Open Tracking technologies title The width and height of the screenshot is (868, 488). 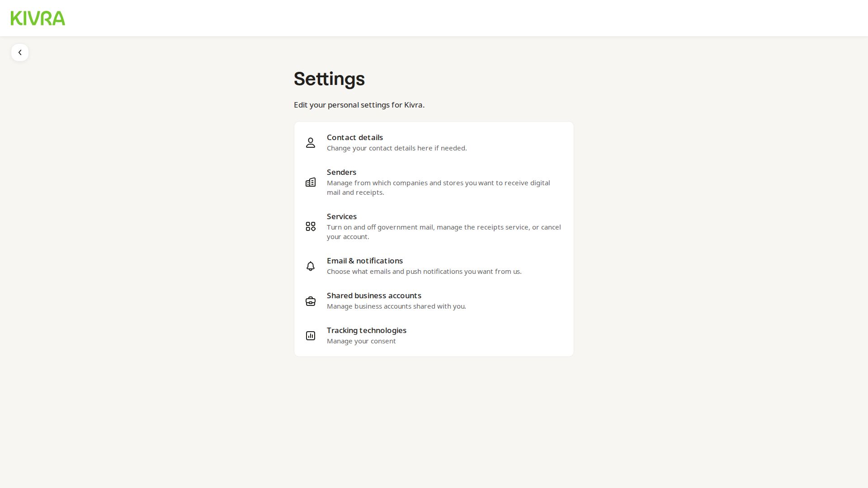tap(367, 330)
